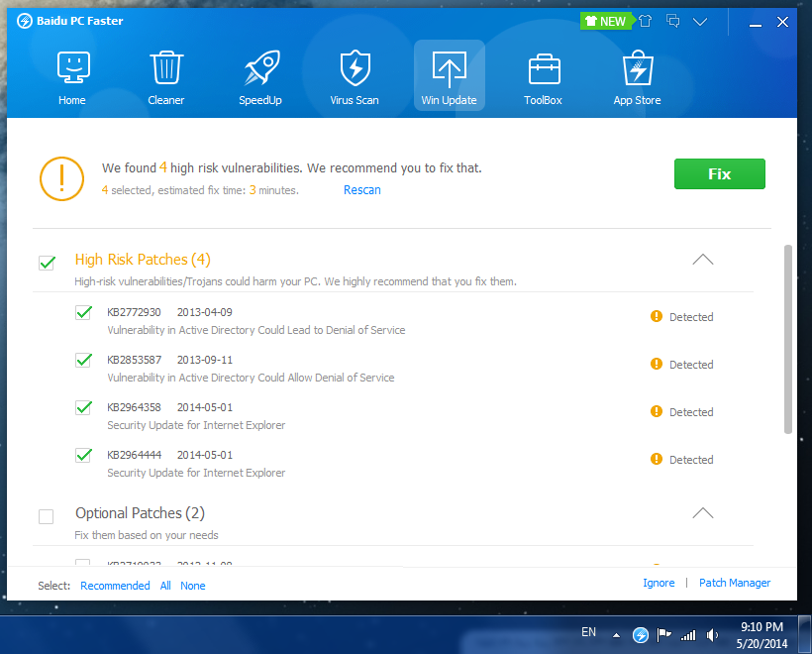Open Patch Manager

tap(735, 583)
